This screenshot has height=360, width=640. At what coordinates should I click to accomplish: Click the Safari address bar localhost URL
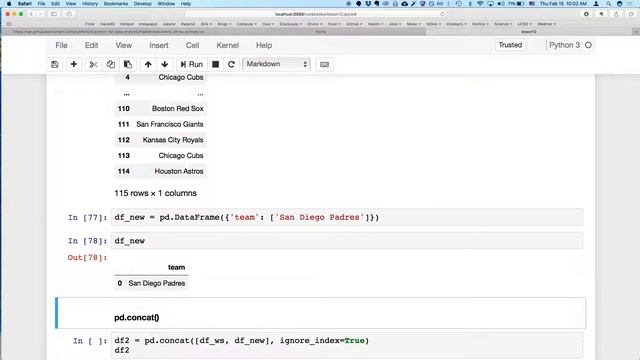pos(316,14)
